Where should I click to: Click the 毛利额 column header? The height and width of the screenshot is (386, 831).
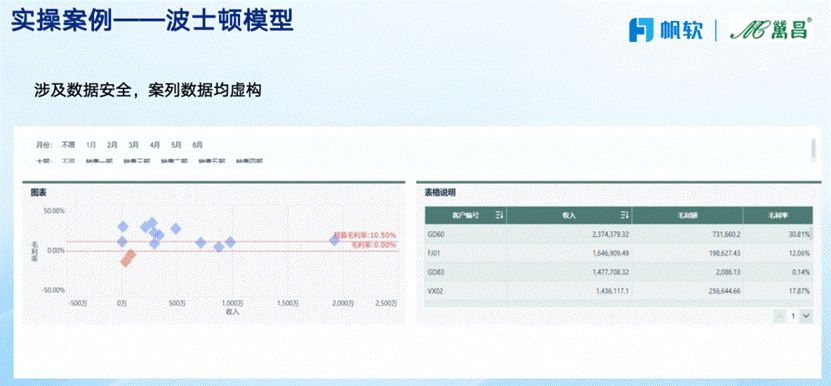(x=687, y=215)
